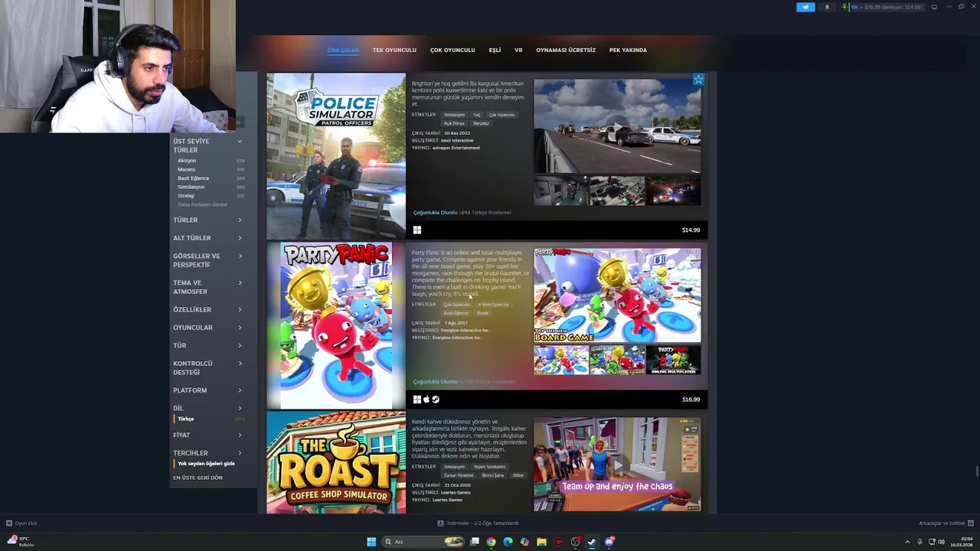Open the Steam notifications bell
This screenshot has height=551, width=980.
point(827,7)
